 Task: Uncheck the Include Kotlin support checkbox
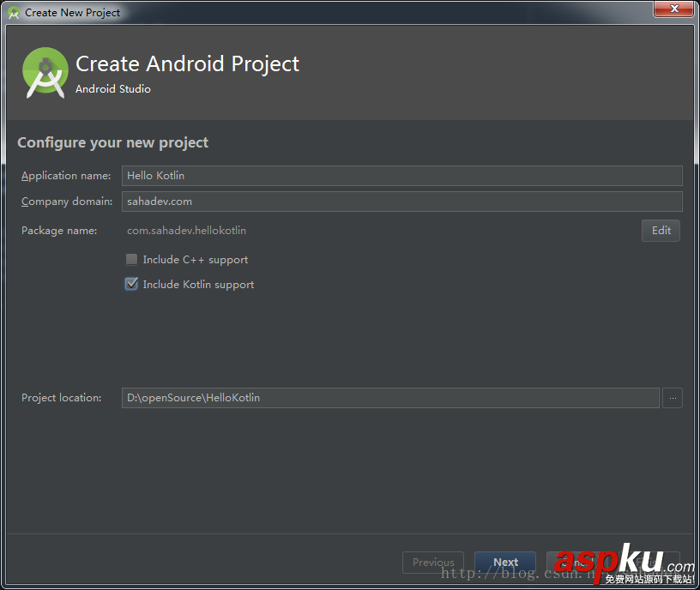click(131, 284)
